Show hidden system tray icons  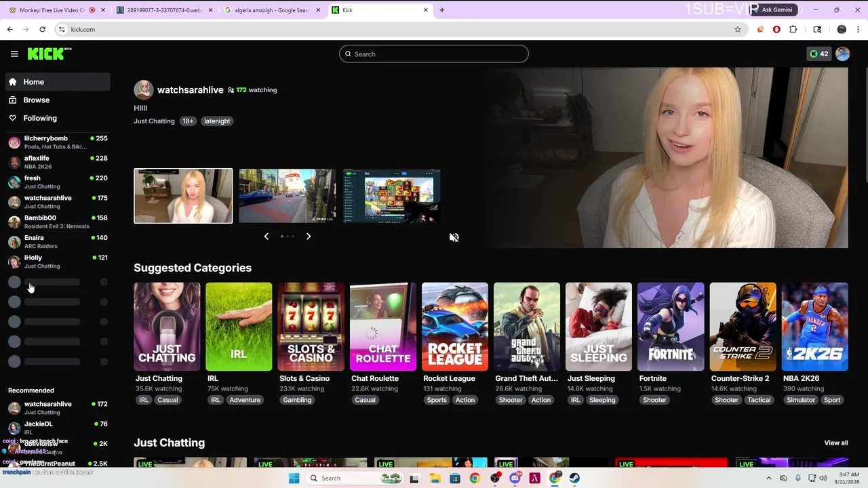tap(768, 478)
